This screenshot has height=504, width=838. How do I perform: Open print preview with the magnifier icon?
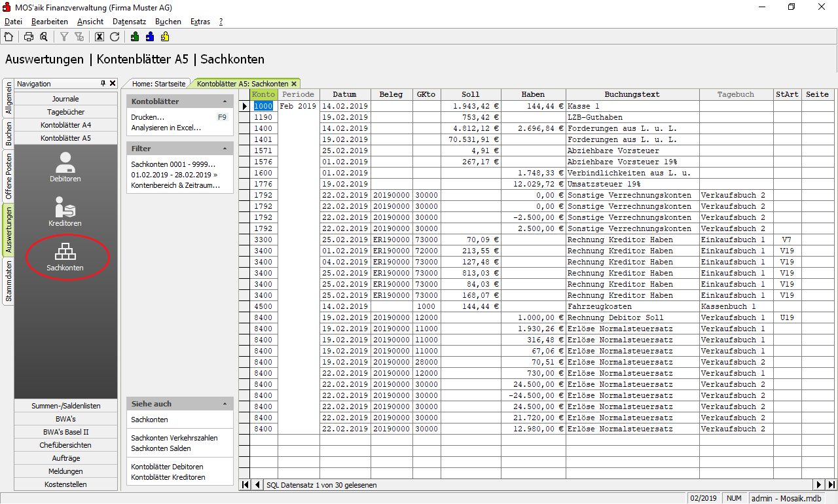click(43, 37)
